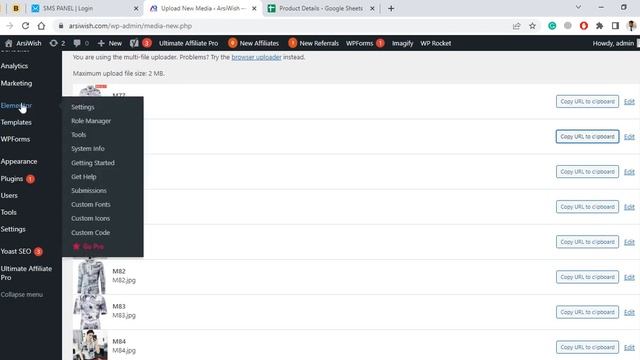Open the comments bubble icon
This screenshot has width=640, height=360.
[x=81, y=43]
